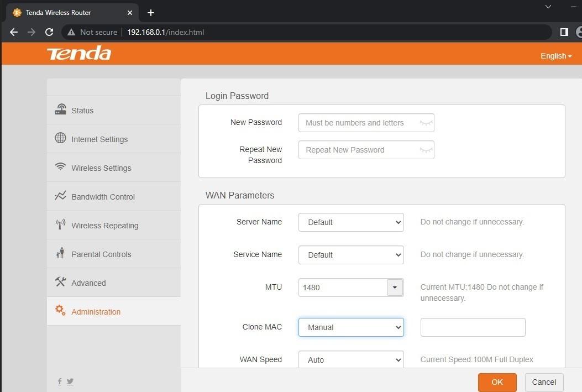
Task: Go back in browser history
Action: pyautogui.click(x=14, y=32)
